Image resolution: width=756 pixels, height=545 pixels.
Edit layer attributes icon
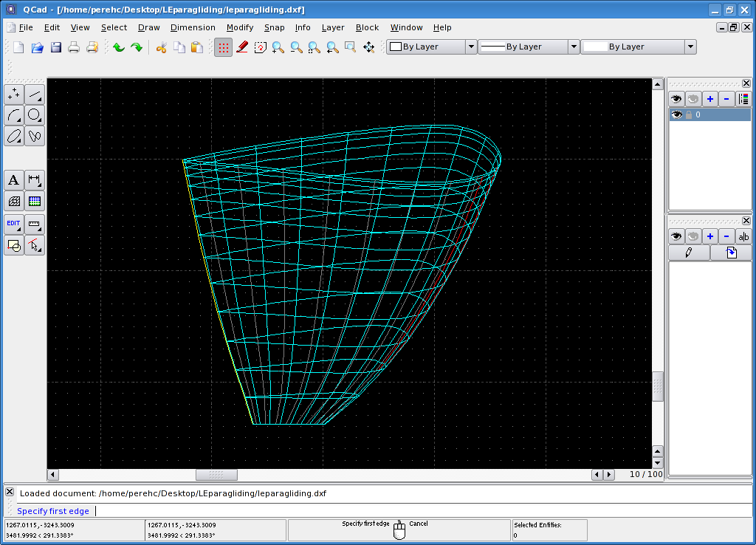click(x=743, y=99)
